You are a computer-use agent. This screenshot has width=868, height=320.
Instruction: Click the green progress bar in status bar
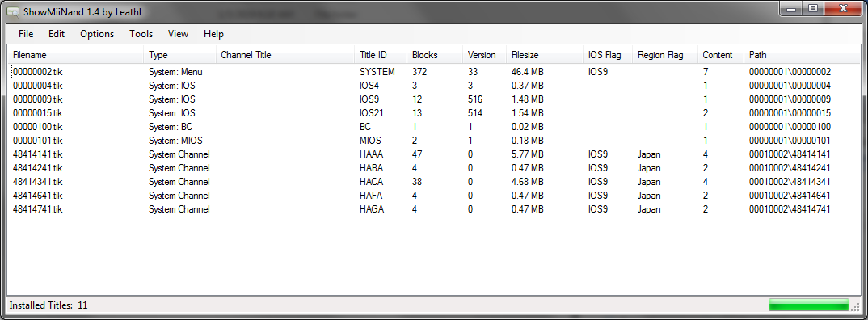(809, 305)
